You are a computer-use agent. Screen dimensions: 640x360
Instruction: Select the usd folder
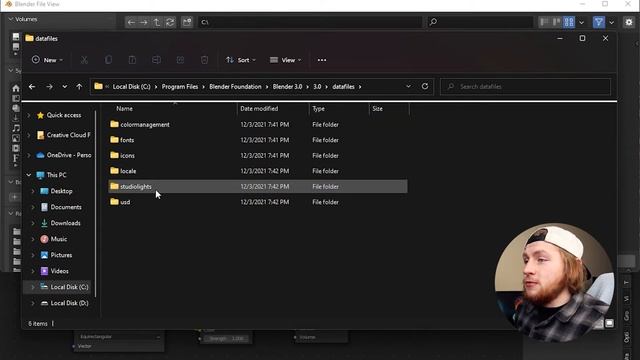click(125, 202)
